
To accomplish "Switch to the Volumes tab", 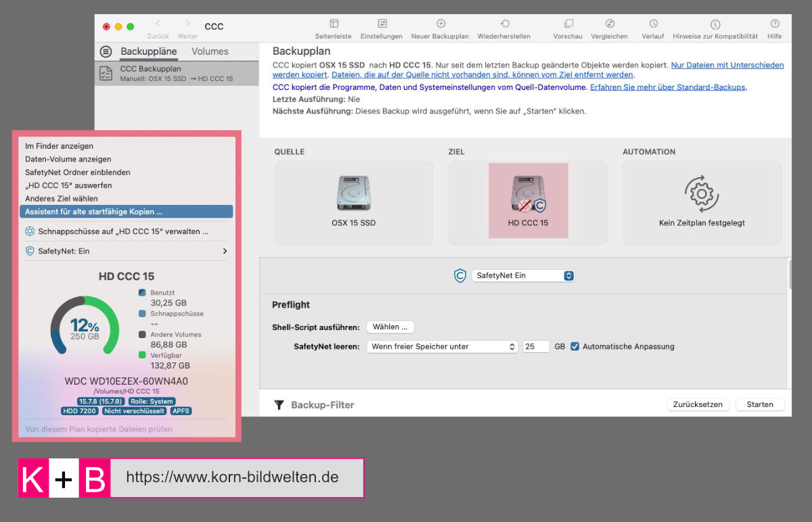I will pos(210,51).
